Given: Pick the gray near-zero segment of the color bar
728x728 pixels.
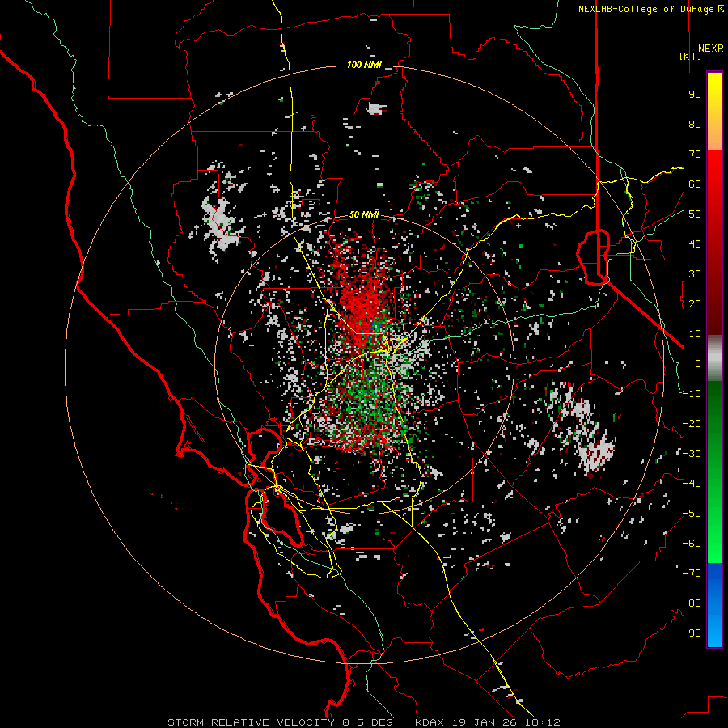Looking at the screenshot, I should click(x=714, y=358).
